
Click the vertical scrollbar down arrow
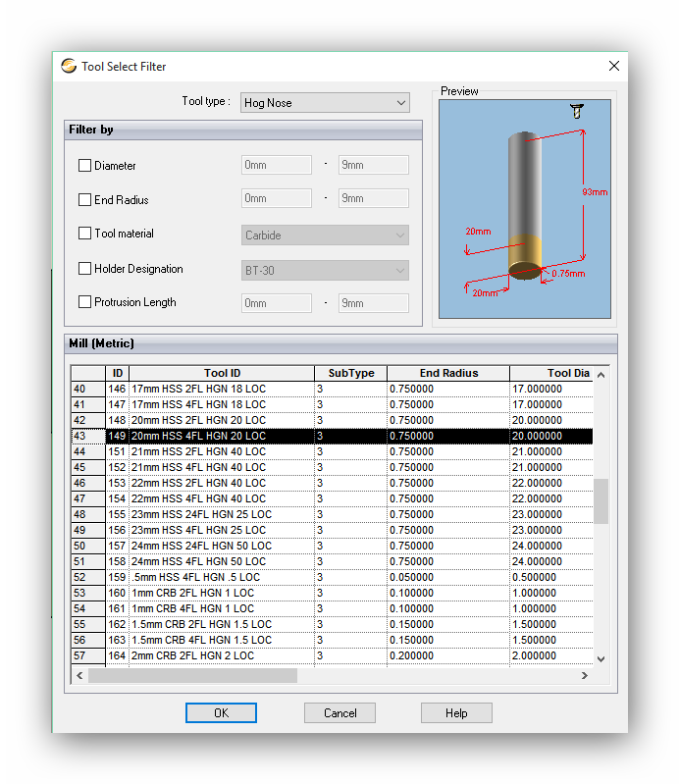pos(601,659)
